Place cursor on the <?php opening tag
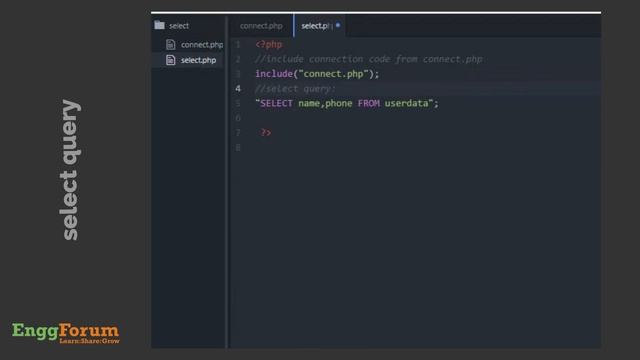640x360 pixels. pos(269,44)
